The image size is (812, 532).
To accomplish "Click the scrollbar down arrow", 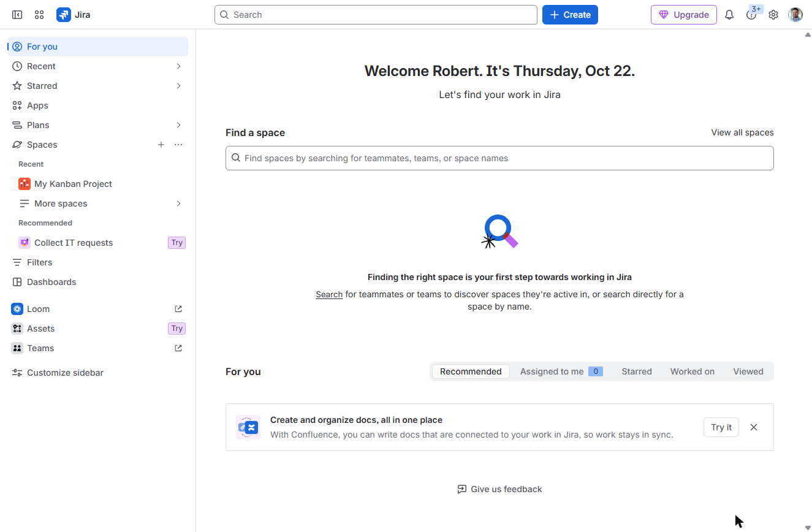I will tap(807, 528).
